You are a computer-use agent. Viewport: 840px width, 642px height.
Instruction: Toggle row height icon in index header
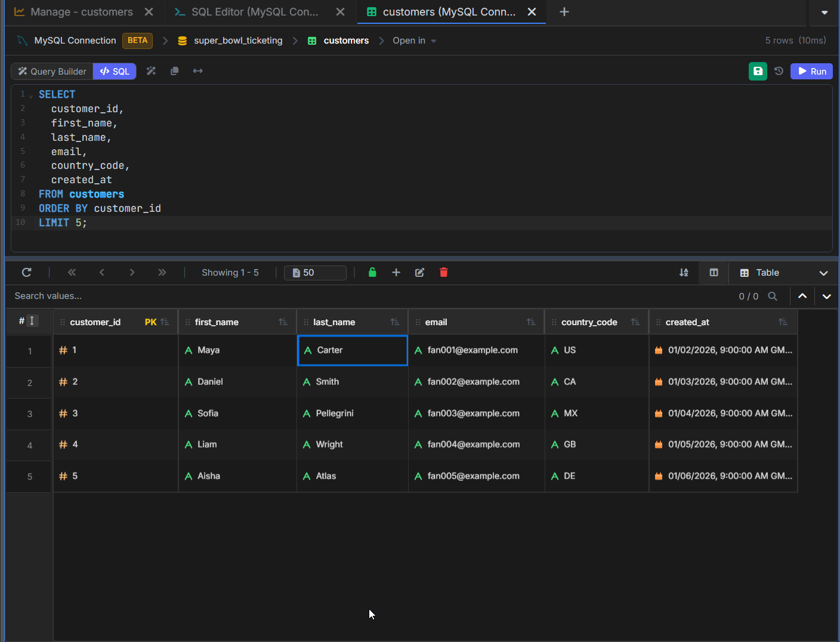point(32,321)
